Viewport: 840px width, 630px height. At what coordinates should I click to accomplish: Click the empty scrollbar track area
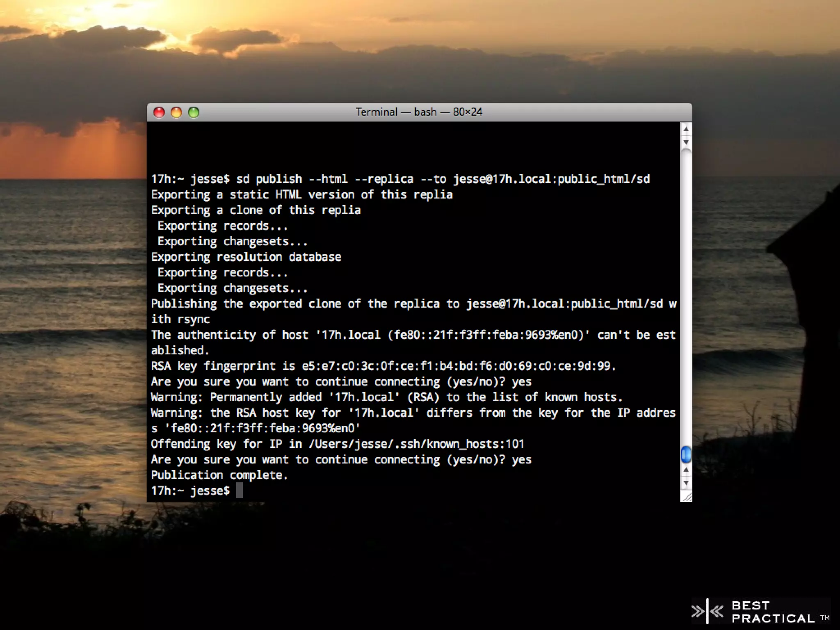point(686,295)
